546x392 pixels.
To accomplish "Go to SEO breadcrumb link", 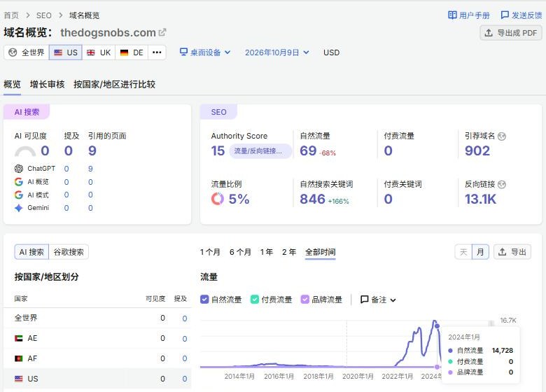I will click(x=44, y=15).
